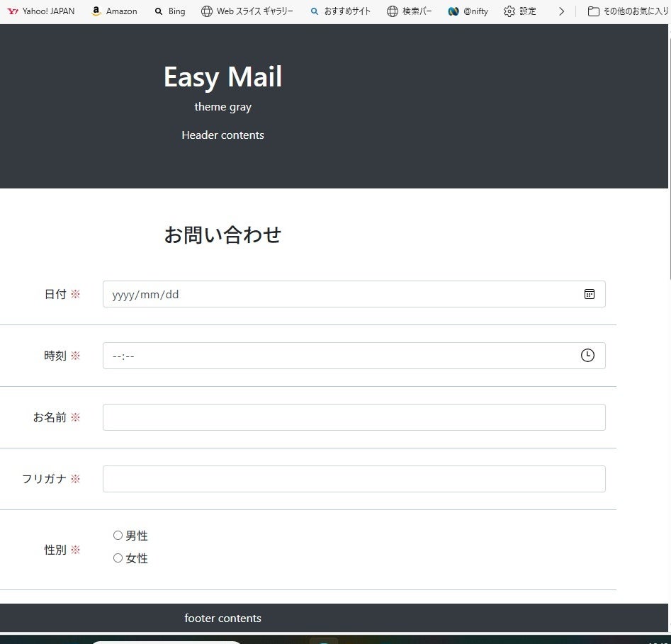This screenshot has width=671, height=644.
Task: Click the お名前 field label
Action: tap(50, 417)
